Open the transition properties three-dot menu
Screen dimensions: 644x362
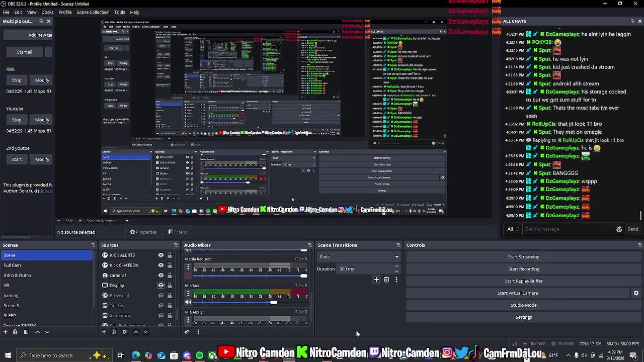[x=396, y=280]
